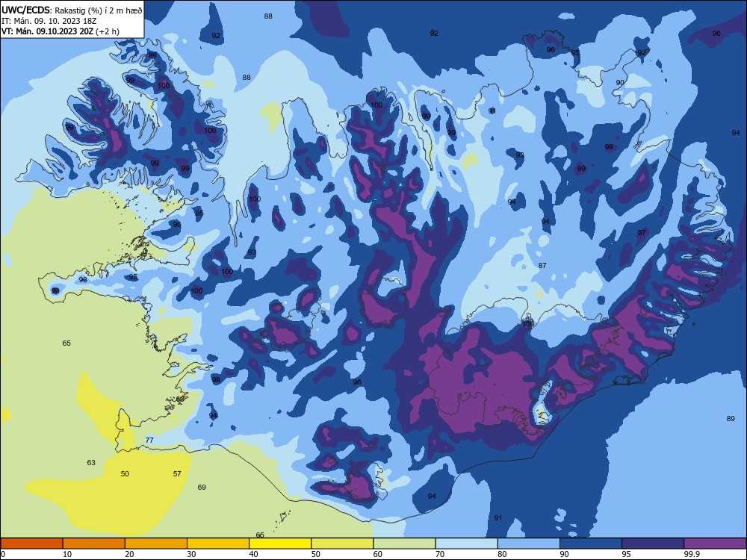
Task: Click the light green 60–70 legend swatch
Action: point(404,544)
